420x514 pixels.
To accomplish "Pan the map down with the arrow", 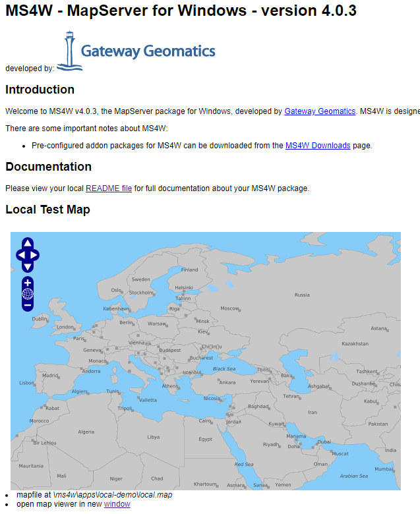I will [28, 266].
